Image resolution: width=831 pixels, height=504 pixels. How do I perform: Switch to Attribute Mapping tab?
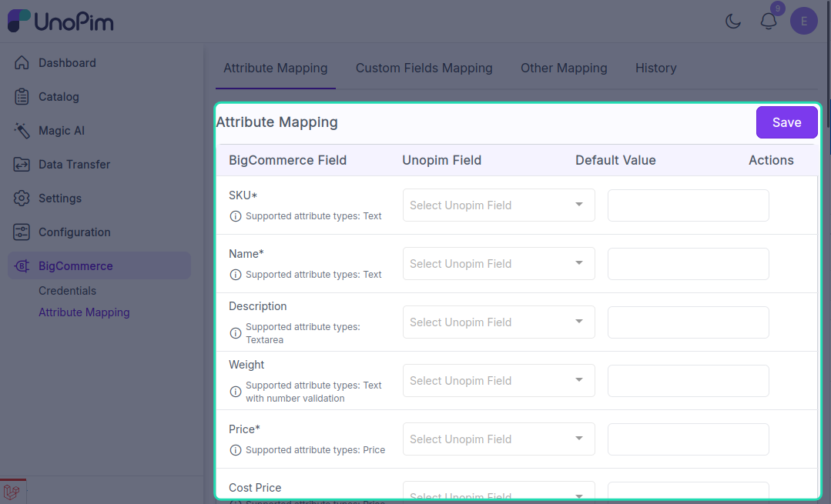pos(276,68)
